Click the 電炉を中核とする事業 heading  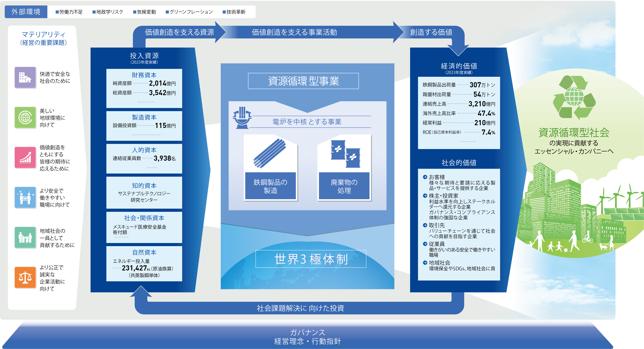(307, 122)
